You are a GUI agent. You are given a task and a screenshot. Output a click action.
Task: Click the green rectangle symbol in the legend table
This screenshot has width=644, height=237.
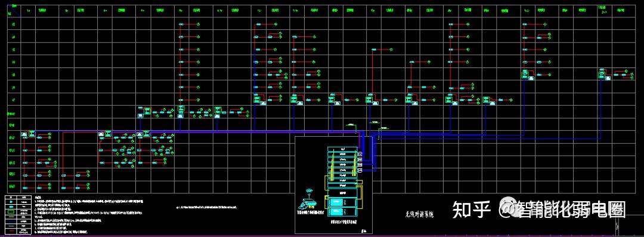pyautogui.click(x=11, y=212)
